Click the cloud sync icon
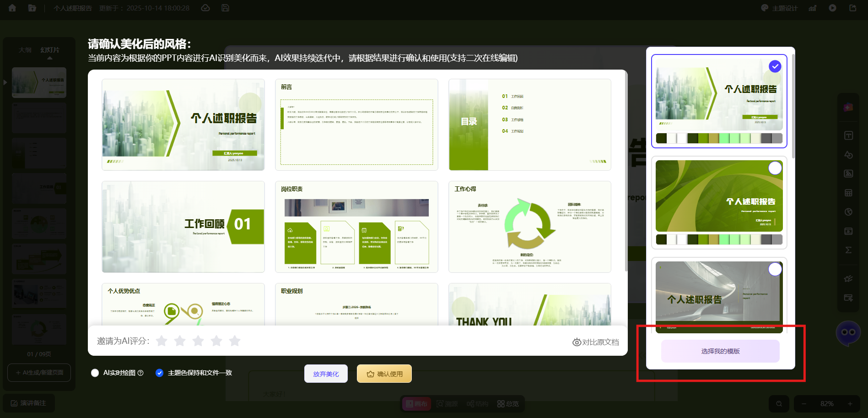This screenshot has width=868, height=418. pos(206,8)
